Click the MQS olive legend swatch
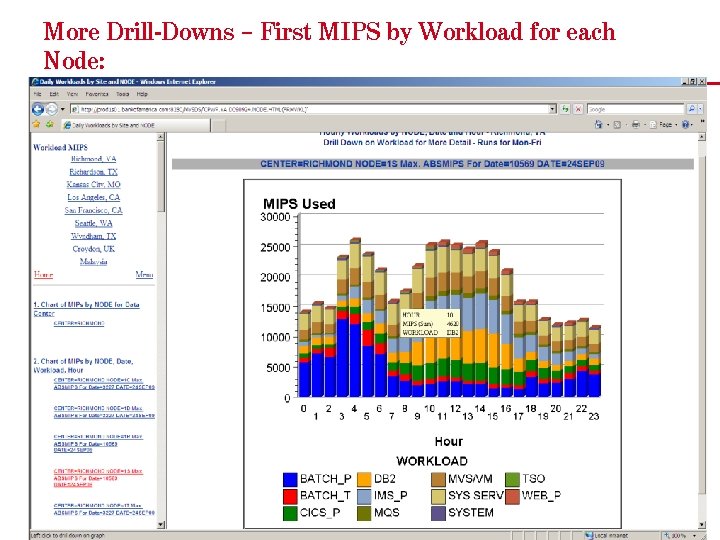720x540 pixels. [x=364, y=513]
